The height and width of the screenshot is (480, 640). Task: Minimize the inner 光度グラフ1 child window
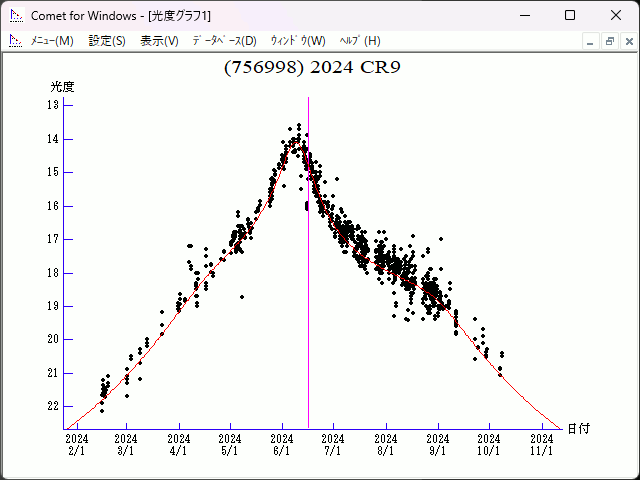pyautogui.click(x=591, y=41)
